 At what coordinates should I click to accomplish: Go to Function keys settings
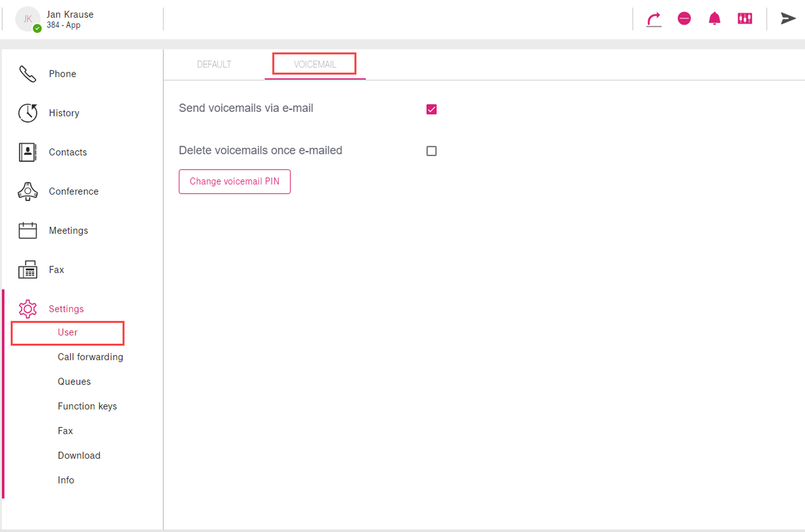(x=87, y=406)
